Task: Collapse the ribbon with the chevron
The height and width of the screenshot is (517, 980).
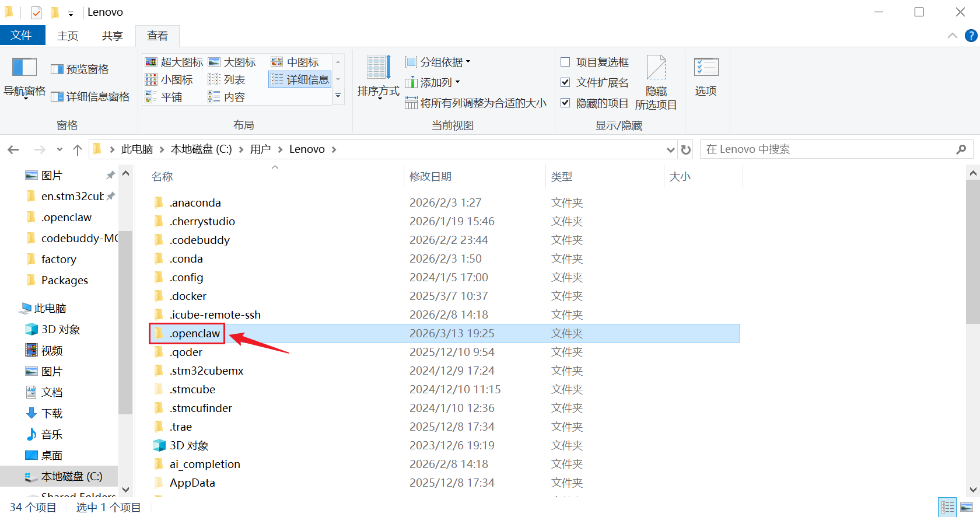Action: 953,36
